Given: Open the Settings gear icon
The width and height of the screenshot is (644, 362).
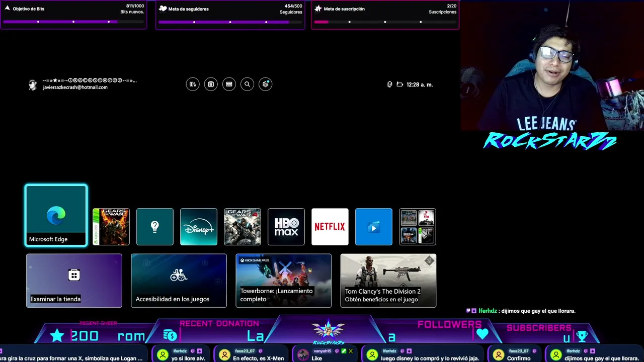Looking at the screenshot, I should 266,84.
